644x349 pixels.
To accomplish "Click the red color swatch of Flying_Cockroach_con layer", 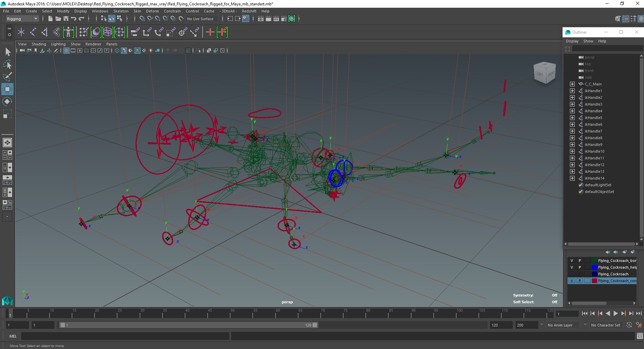I will point(595,281).
